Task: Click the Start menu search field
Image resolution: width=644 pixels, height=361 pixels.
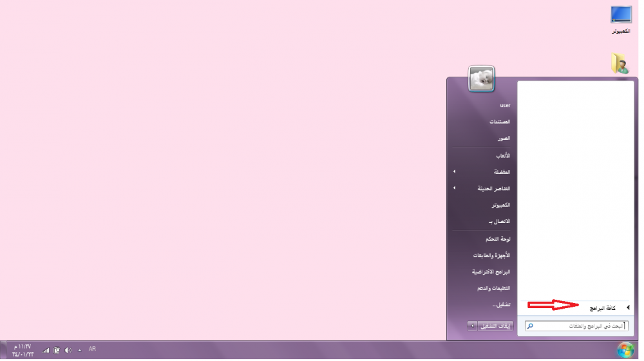Action: [x=580, y=326]
